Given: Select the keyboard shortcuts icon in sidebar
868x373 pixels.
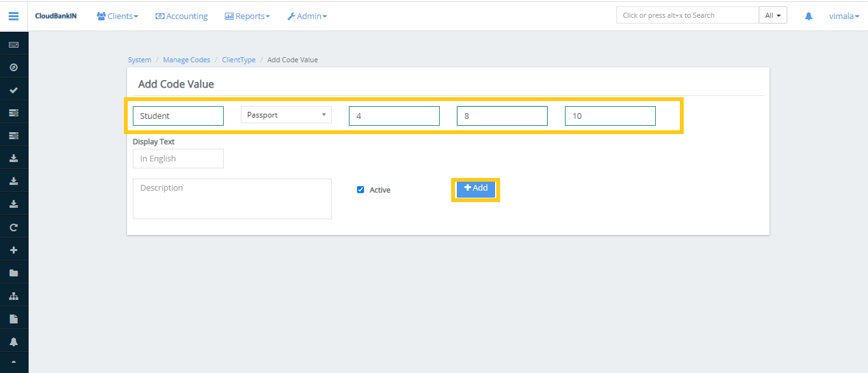Looking at the screenshot, I should (x=14, y=44).
